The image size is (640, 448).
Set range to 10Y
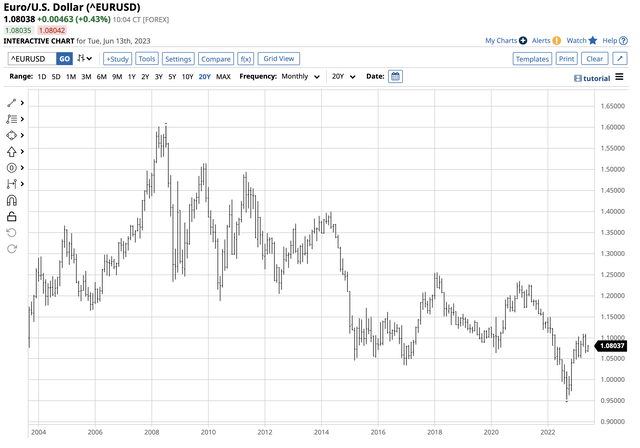pyautogui.click(x=187, y=76)
